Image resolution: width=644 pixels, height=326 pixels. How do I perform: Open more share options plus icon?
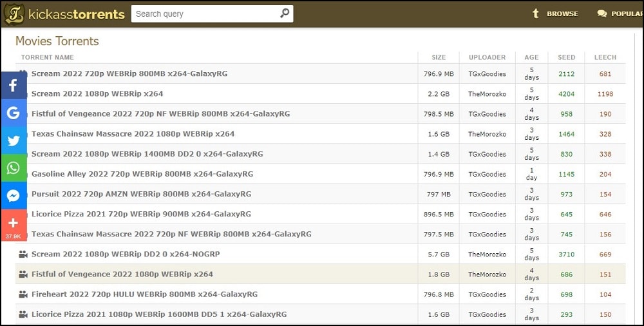(x=14, y=223)
